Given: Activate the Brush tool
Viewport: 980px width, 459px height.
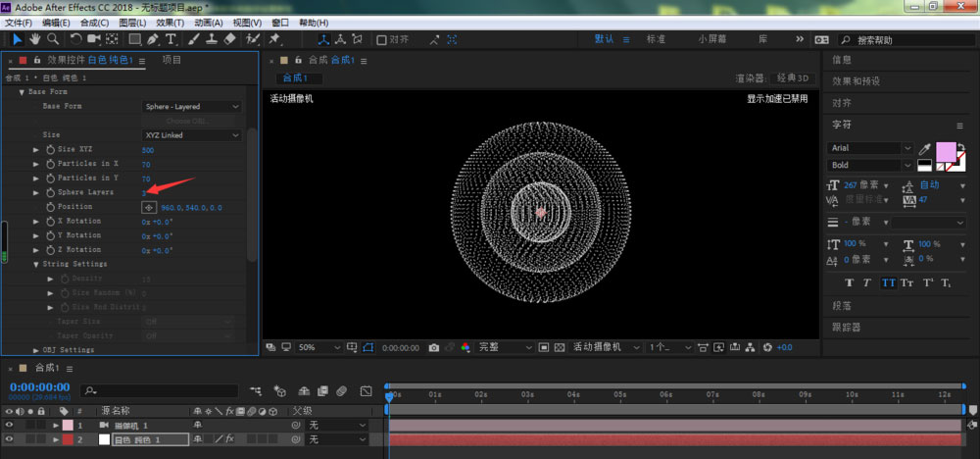Looking at the screenshot, I should point(194,39).
